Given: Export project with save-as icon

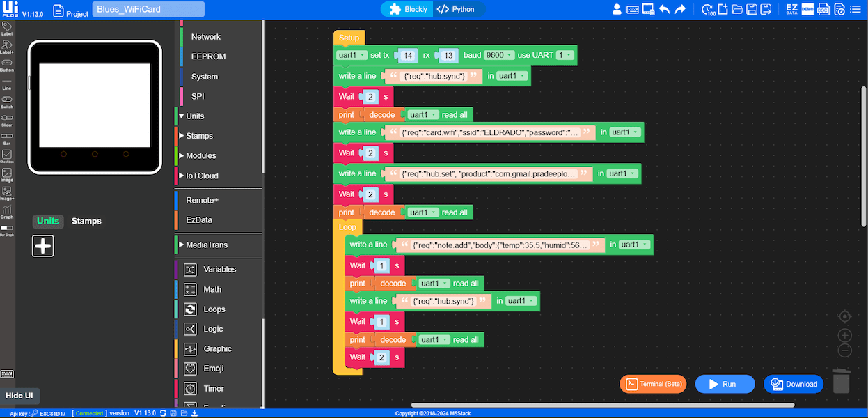Looking at the screenshot, I should 766,10.
